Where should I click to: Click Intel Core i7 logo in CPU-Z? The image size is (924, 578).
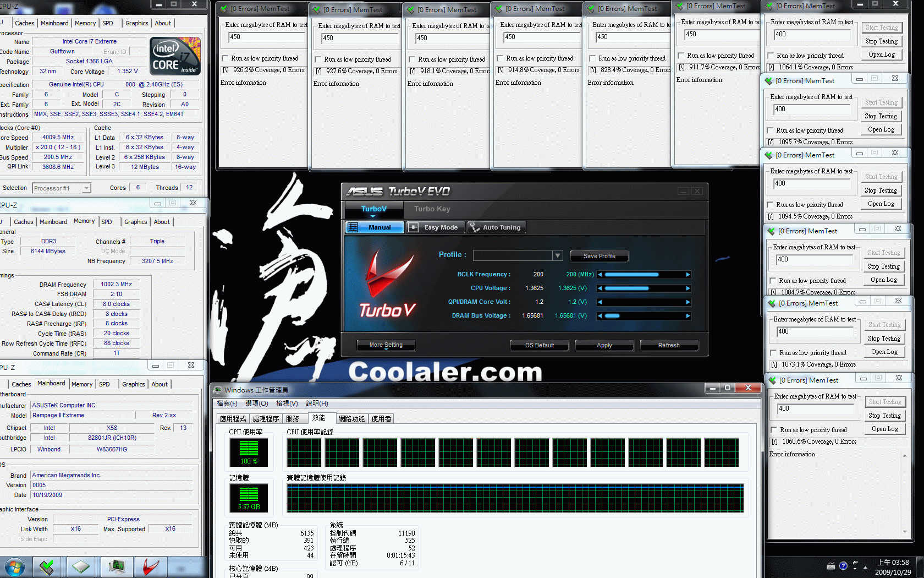(x=175, y=57)
